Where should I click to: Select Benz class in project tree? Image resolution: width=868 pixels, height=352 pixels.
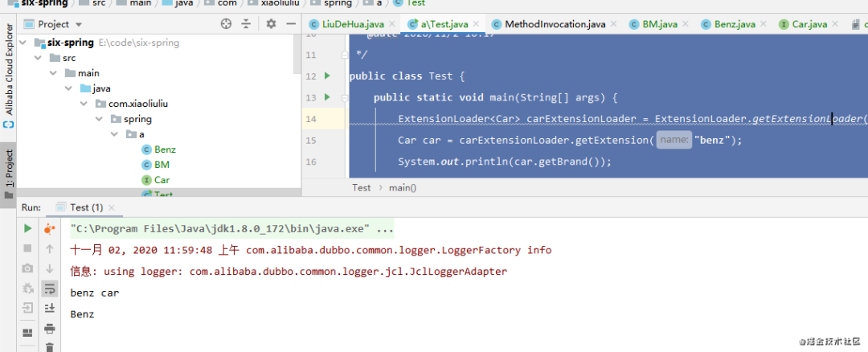159,149
